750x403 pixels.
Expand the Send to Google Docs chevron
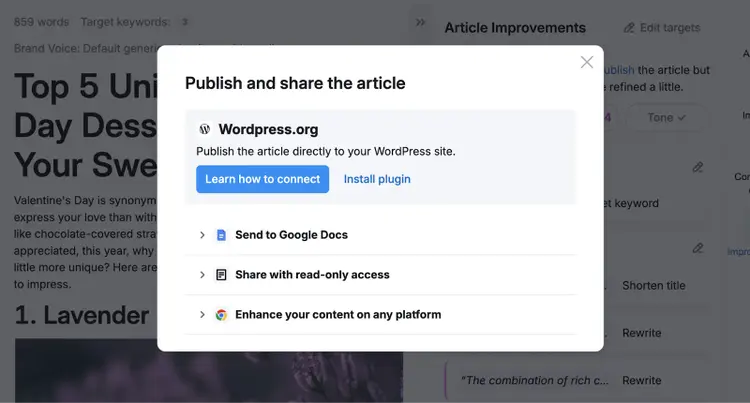(202, 235)
